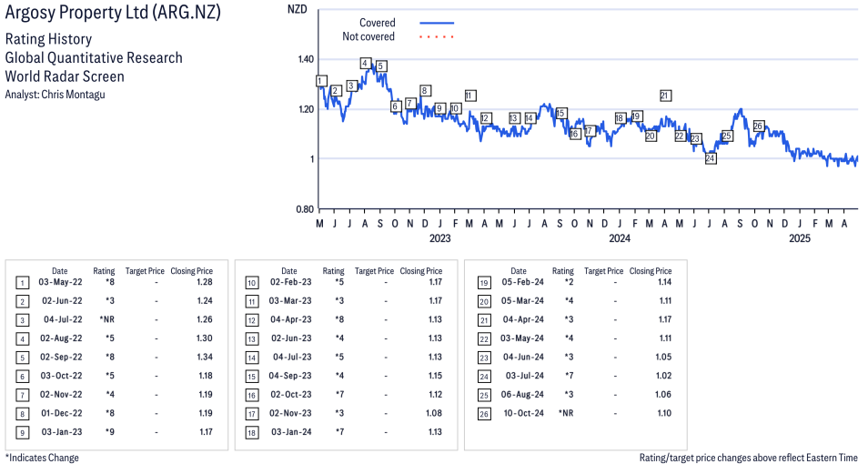Click chart marker 4 near the 1.40 peak
This screenshot has width=868, height=464.
point(365,63)
